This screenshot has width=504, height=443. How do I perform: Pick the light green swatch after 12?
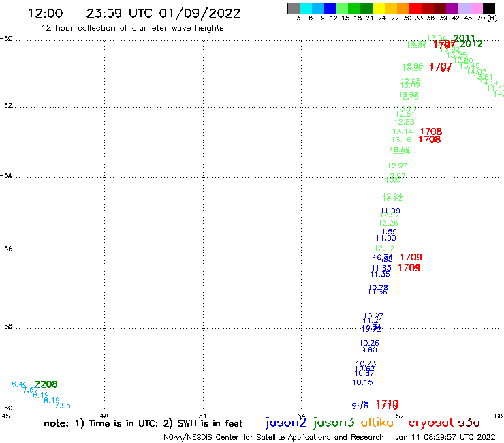pyautogui.click(x=342, y=8)
